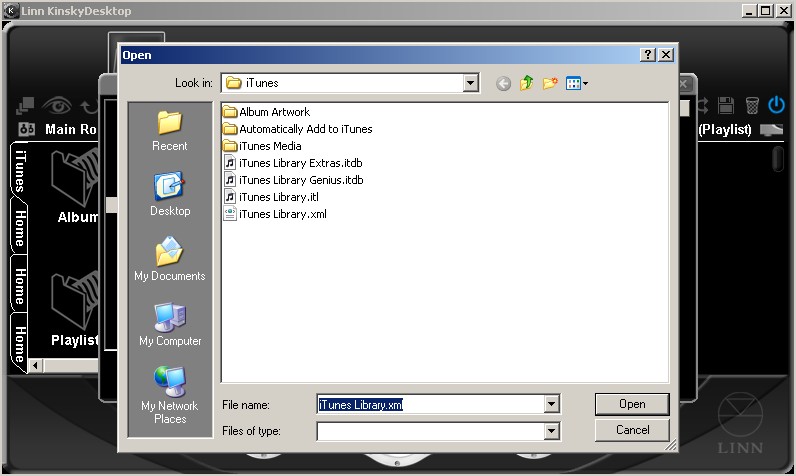Click the eye view icon in Kinsky
Viewport: 796px width, 476px height.
tap(56, 106)
